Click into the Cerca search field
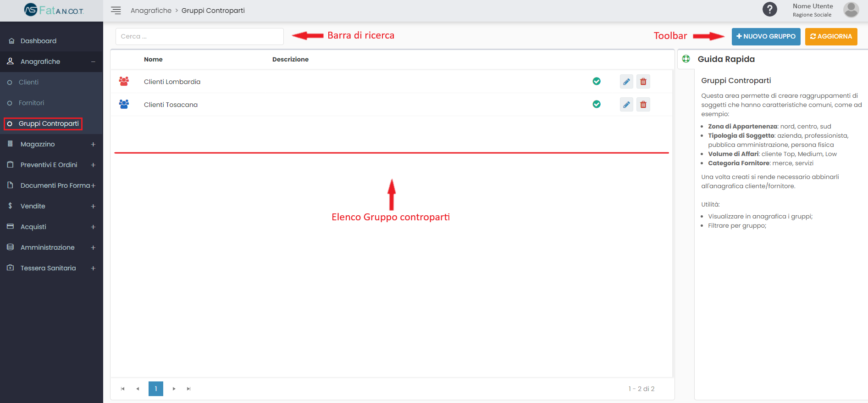This screenshot has height=403, width=868. click(199, 36)
